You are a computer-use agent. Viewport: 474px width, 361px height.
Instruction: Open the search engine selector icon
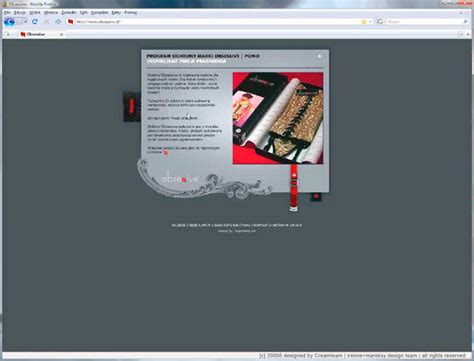(380, 22)
